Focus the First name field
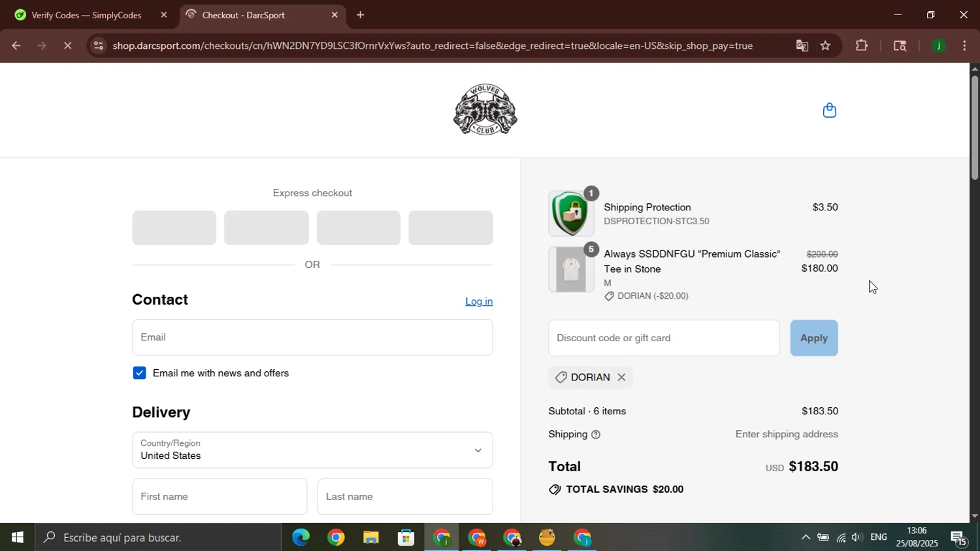Image resolution: width=980 pixels, height=551 pixels. 220,497
